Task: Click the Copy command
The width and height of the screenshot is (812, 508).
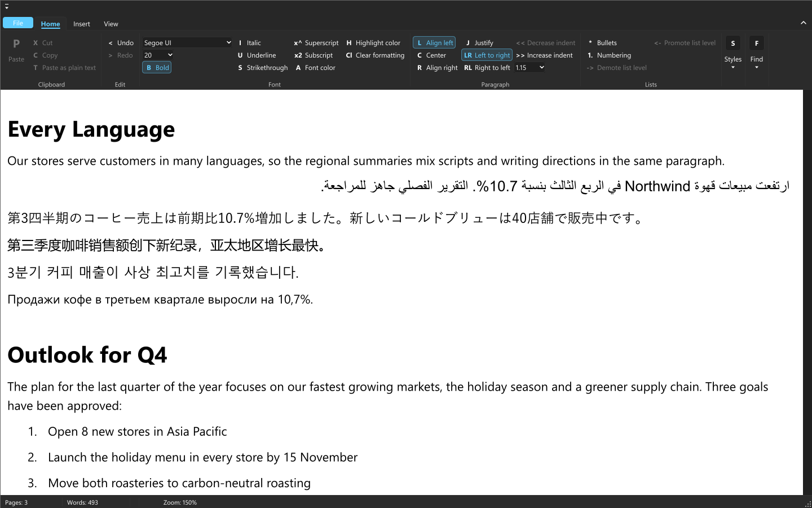Action: click(x=45, y=55)
